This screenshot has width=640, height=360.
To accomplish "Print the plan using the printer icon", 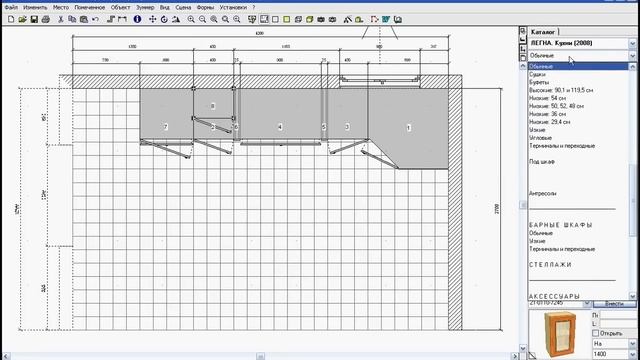I will tap(46, 19).
